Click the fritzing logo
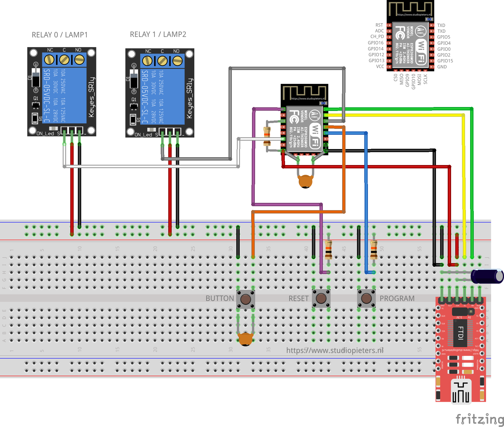This screenshot has width=504, height=427. coord(480,419)
